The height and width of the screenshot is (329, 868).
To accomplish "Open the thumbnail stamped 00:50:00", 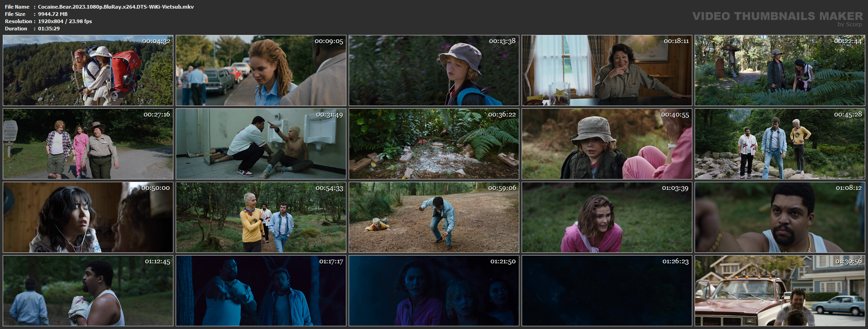I will click(88, 218).
